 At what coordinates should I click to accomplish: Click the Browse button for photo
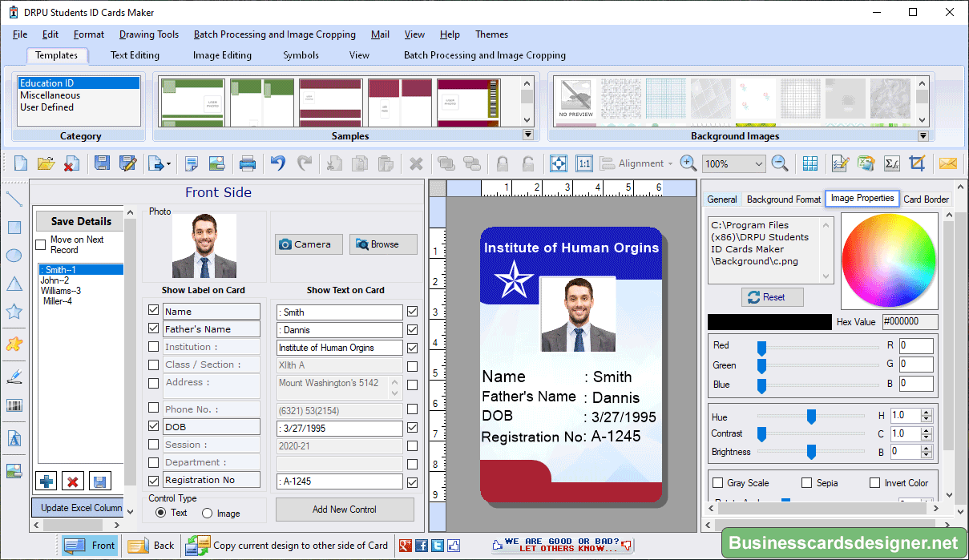[382, 244]
